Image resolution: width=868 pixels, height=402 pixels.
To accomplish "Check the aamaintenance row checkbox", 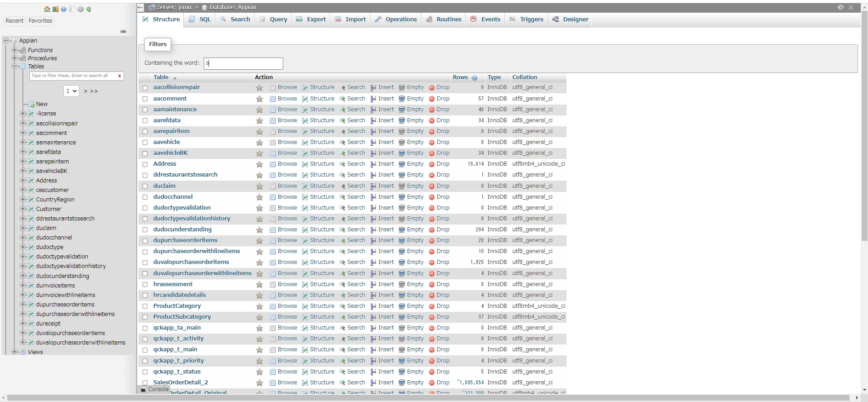I will (145, 110).
